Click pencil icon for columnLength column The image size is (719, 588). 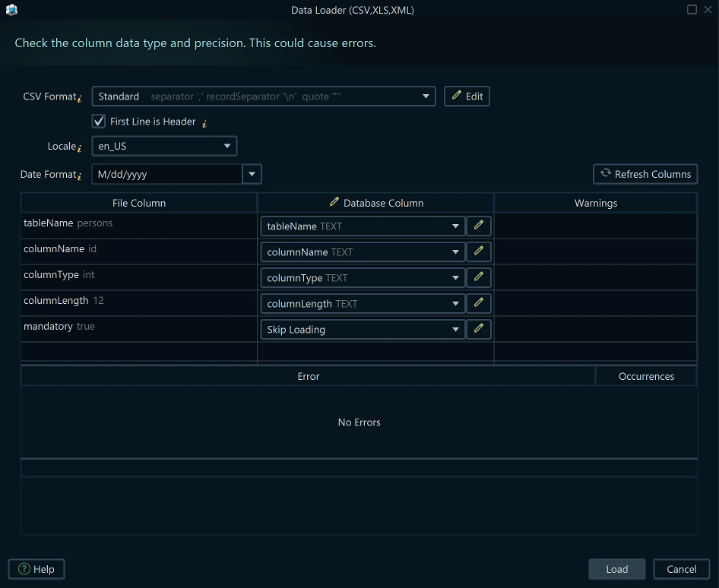(x=479, y=304)
